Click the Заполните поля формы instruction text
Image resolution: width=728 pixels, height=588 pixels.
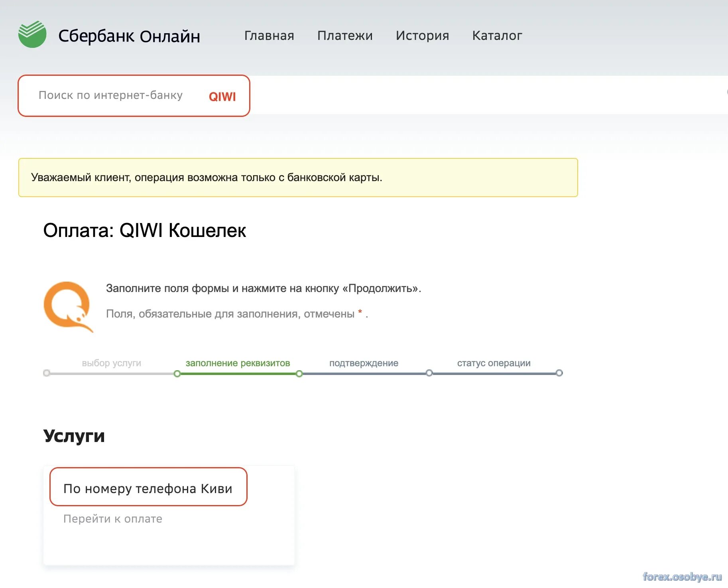[264, 288]
